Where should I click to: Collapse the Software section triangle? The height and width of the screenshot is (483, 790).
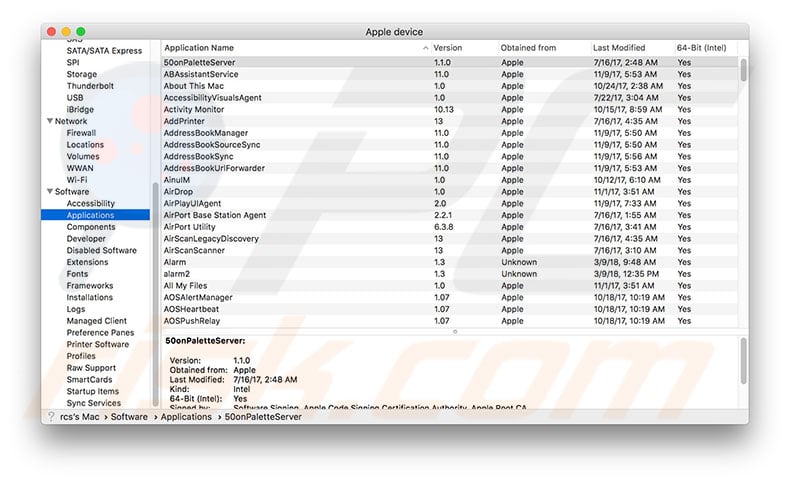tap(50, 191)
